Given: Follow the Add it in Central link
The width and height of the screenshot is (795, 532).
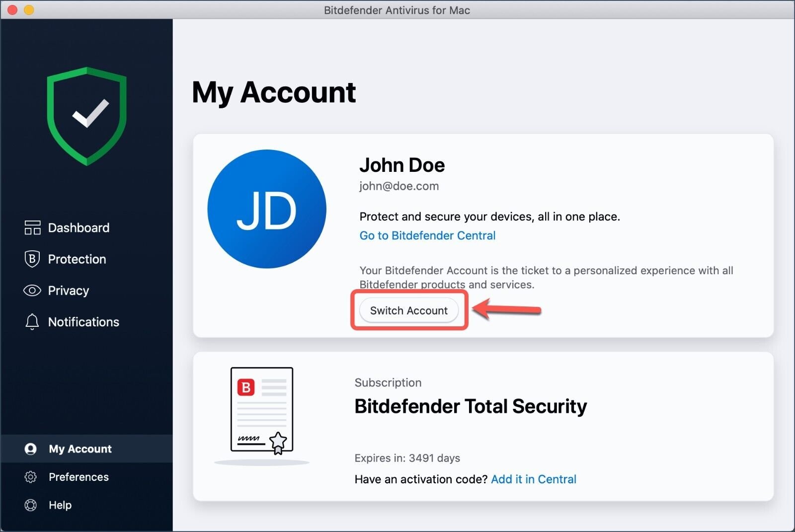Looking at the screenshot, I should pyautogui.click(x=534, y=479).
